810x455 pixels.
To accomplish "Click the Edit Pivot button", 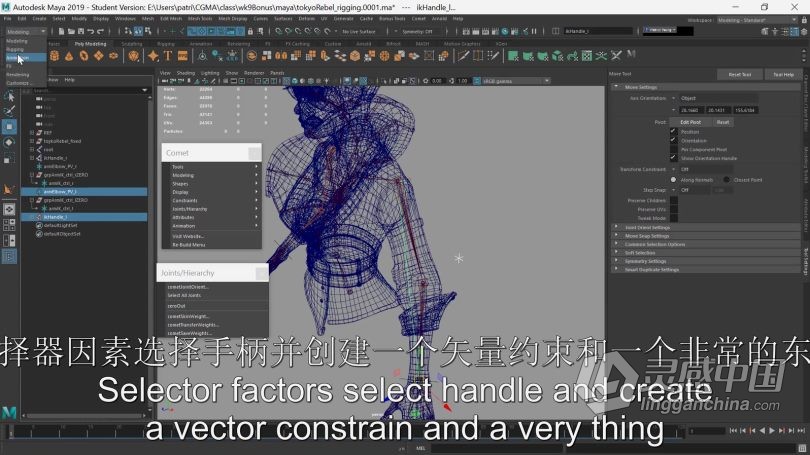I will pos(690,122).
